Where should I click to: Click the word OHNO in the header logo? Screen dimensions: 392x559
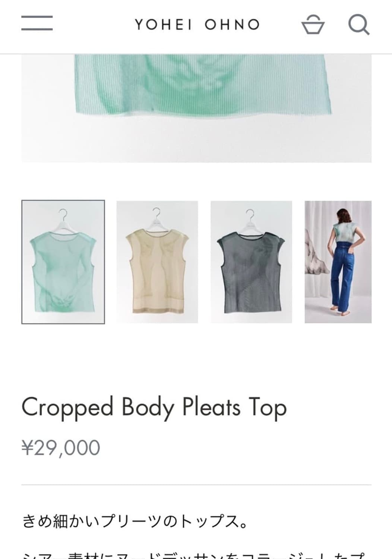pyautogui.click(x=232, y=25)
